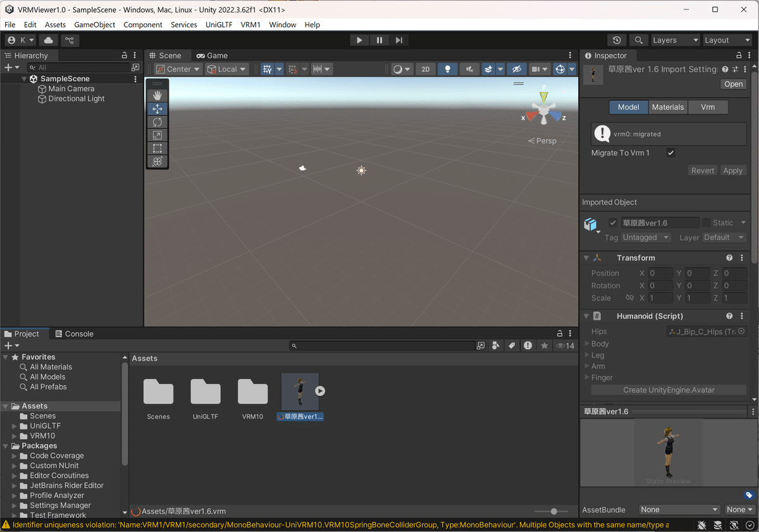Unmute scene view audio
759x532 pixels.
point(470,68)
